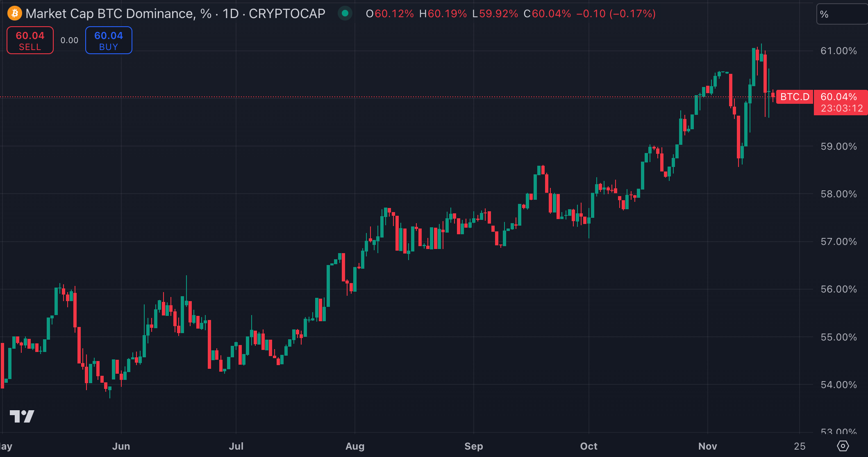Click the Jul label on time axis

(236, 446)
